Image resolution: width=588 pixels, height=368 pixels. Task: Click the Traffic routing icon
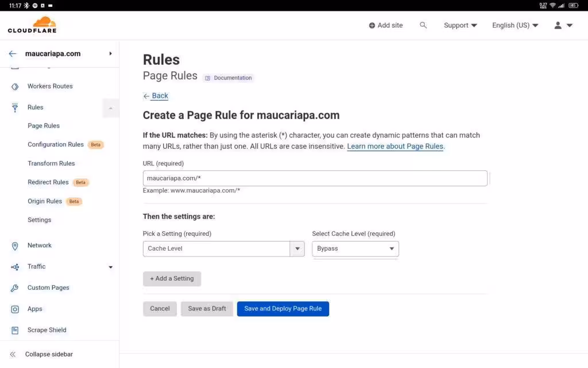pos(14,267)
